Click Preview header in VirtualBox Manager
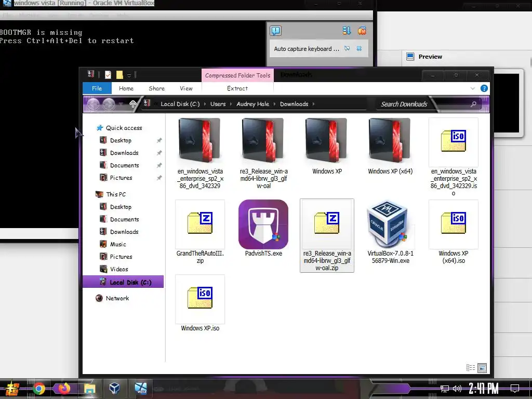 [430, 57]
